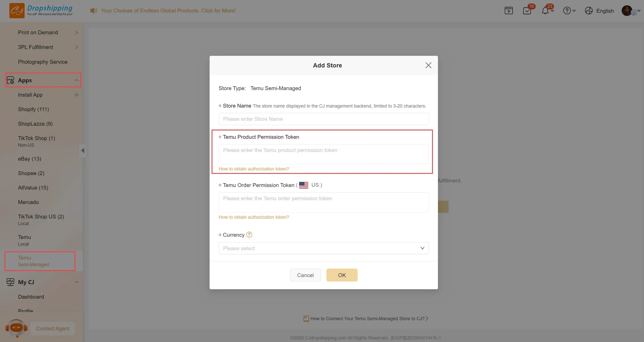Open notifications bell with badge 23
The width and height of the screenshot is (644, 342).
[x=545, y=11]
